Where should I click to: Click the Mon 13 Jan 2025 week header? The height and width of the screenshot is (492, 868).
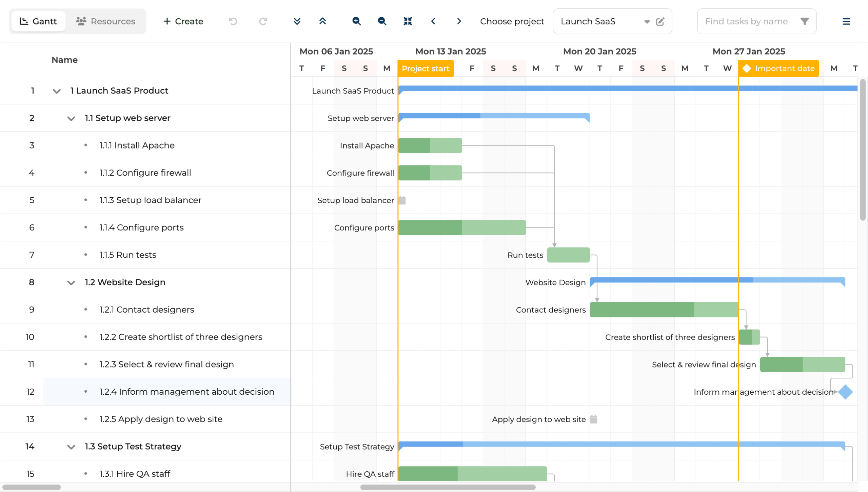pos(451,52)
